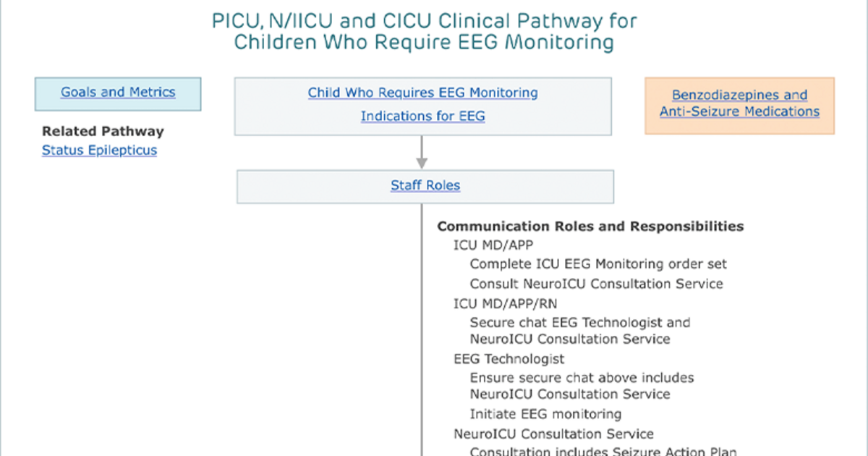Click the EEG Technologist role label

(x=509, y=359)
